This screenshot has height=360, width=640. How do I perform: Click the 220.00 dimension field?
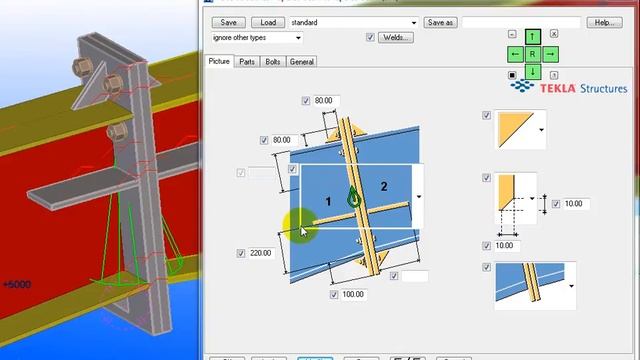pyautogui.click(x=262, y=253)
